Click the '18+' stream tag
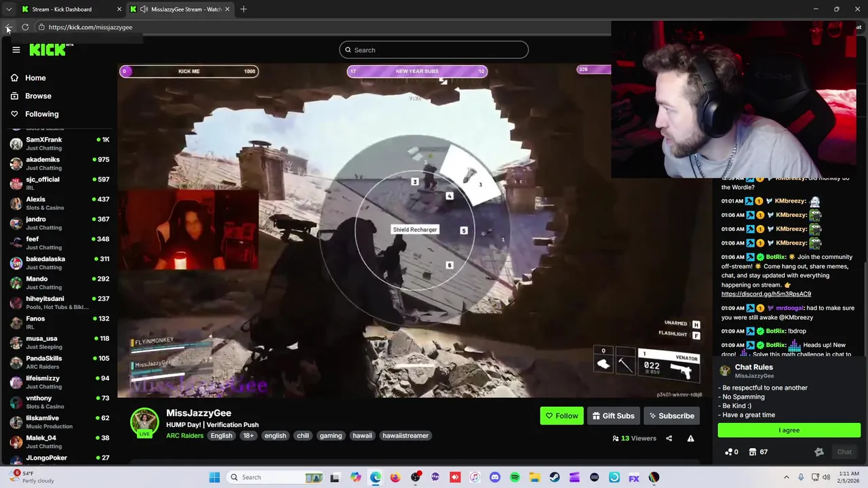The height and width of the screenshot is (488, 868). pyautogui.click(x=248, y=436)
